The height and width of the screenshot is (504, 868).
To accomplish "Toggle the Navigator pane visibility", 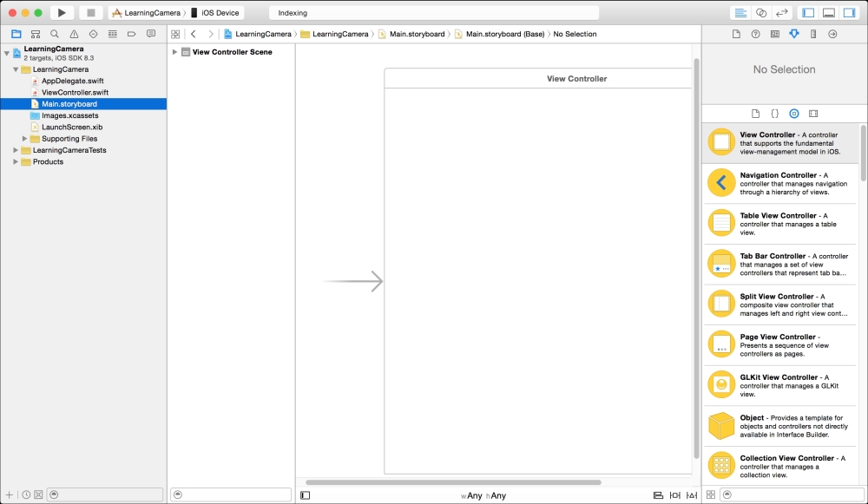I will click(x=808, y=13).
